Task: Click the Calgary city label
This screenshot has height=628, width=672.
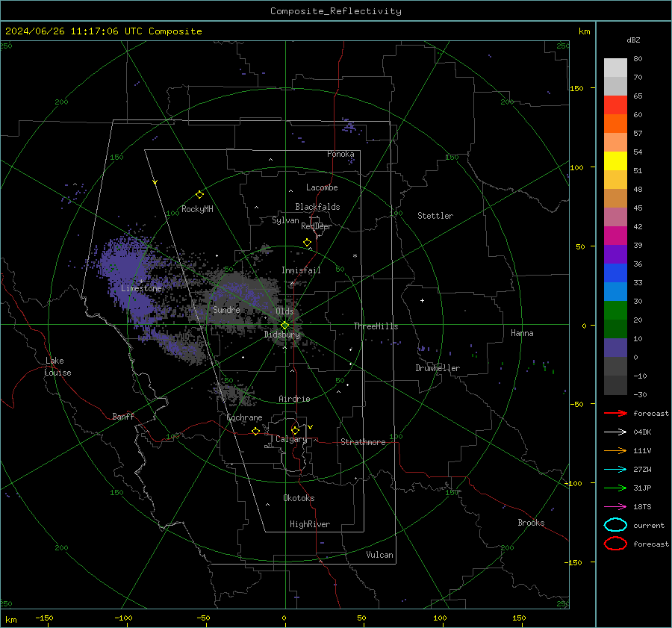Action: pyautogui.click(x=291, y=439)
